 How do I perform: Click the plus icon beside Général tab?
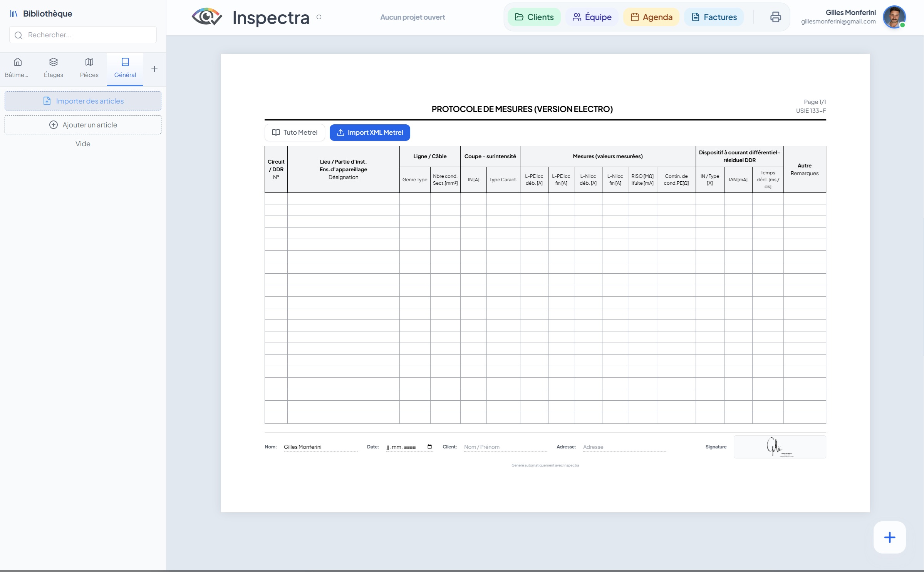(x=154, y=69)
